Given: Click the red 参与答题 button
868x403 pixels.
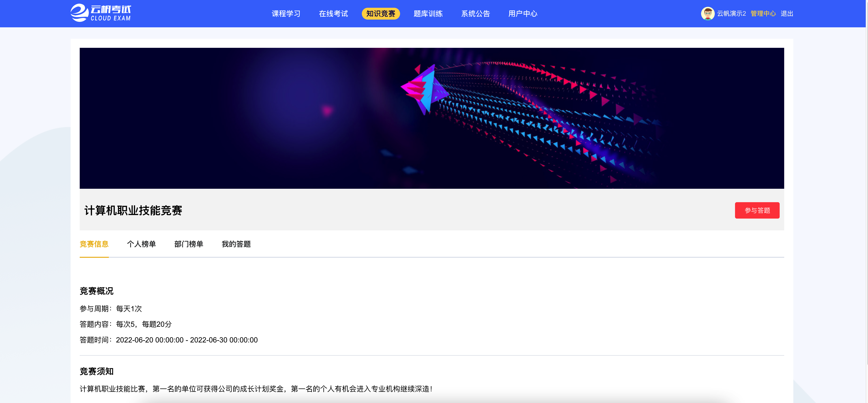Looking at the screenshot, I should (x=757, y=210).
